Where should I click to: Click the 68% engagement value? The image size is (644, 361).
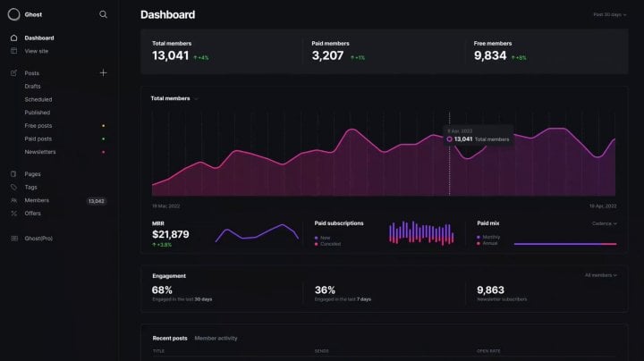click(162, 290)
